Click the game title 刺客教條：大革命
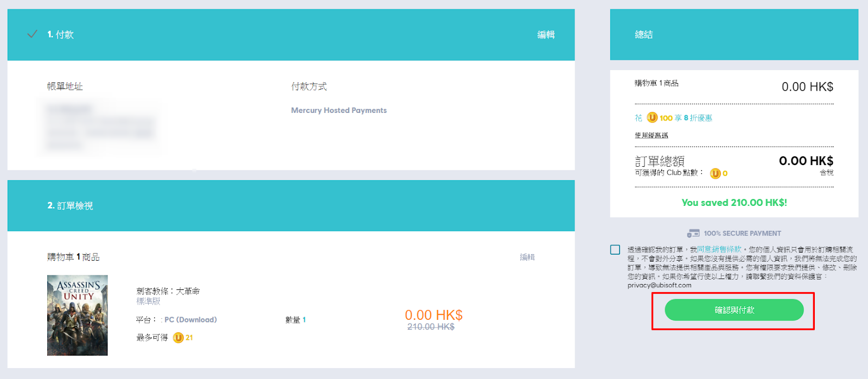868x379 pixels. (x=168, y=291)
